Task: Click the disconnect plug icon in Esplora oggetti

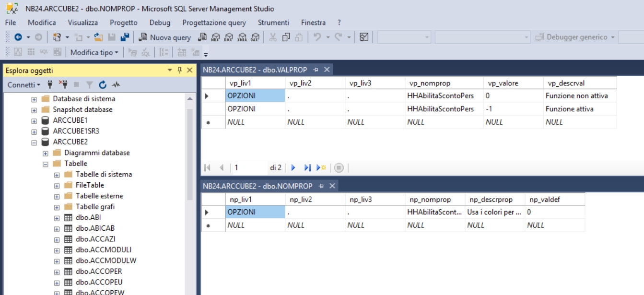Action: click(x=63, y=85)
